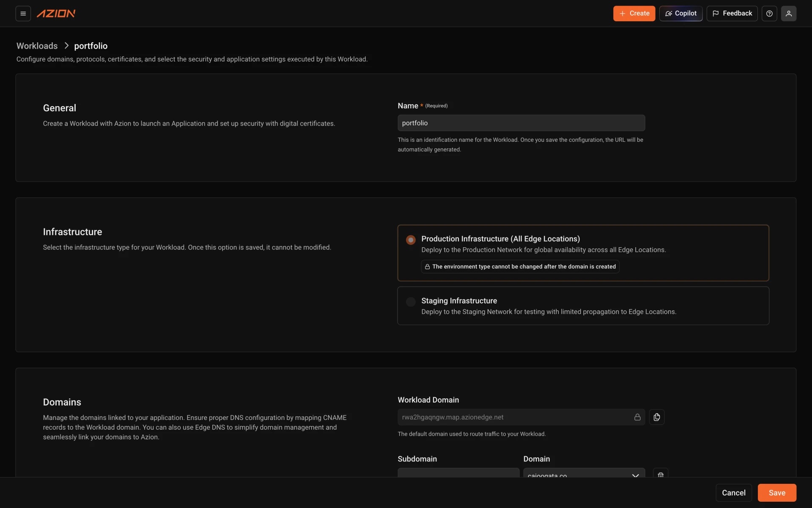Image resolution: width=812 pixels, height=508 pixels.
Task: Send feedback via Feedback button
Action: coord(732,14)
